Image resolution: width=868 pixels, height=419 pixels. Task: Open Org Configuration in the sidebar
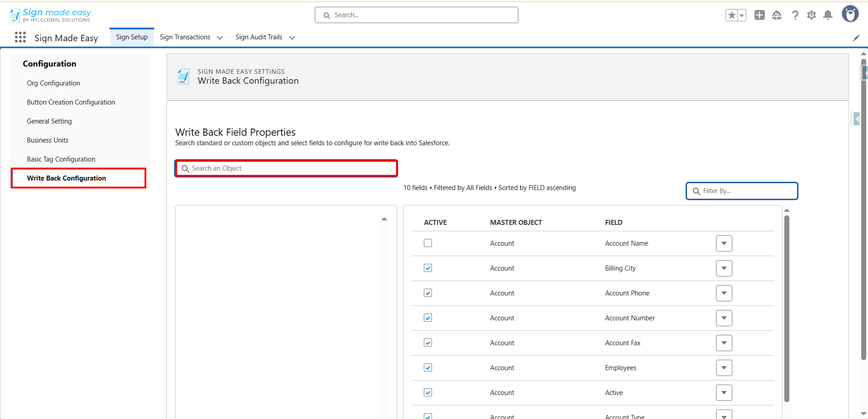tap(53, 83)
